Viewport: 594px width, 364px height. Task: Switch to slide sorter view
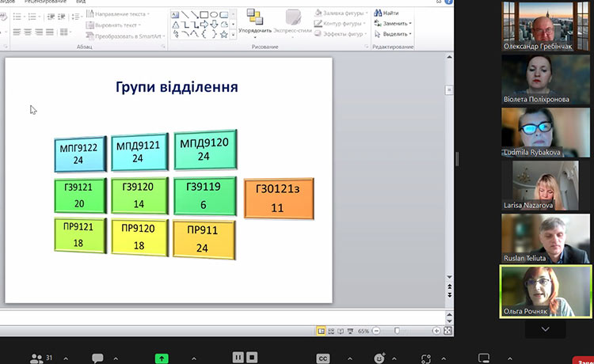[x=333, y=330]
